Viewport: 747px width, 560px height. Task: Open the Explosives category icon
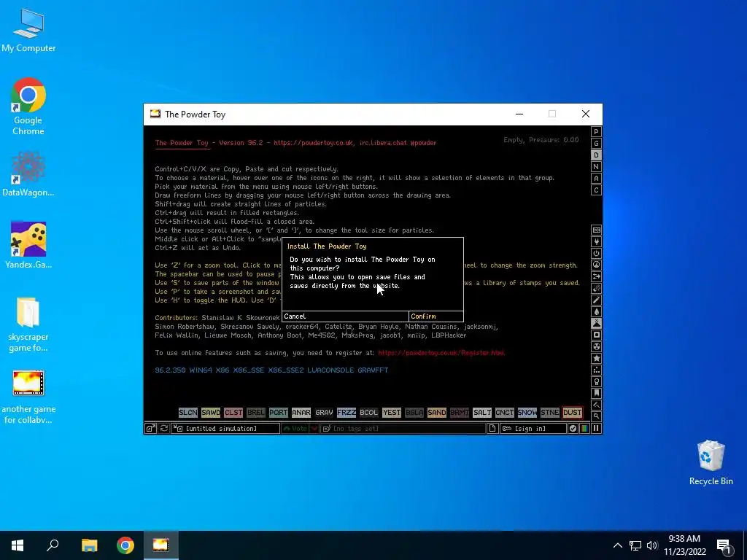[x=597, y=288]
